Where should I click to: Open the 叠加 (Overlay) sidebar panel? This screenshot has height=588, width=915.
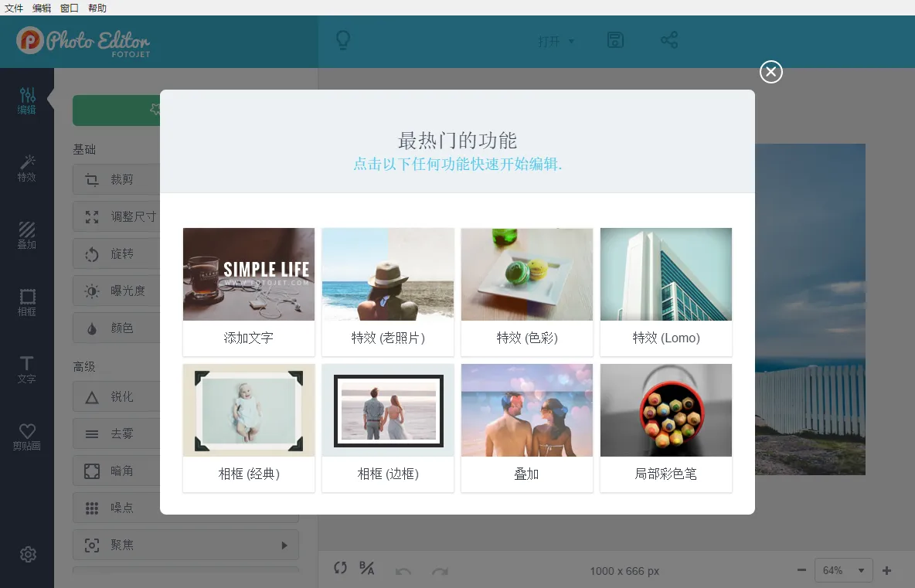coord(27,235)
